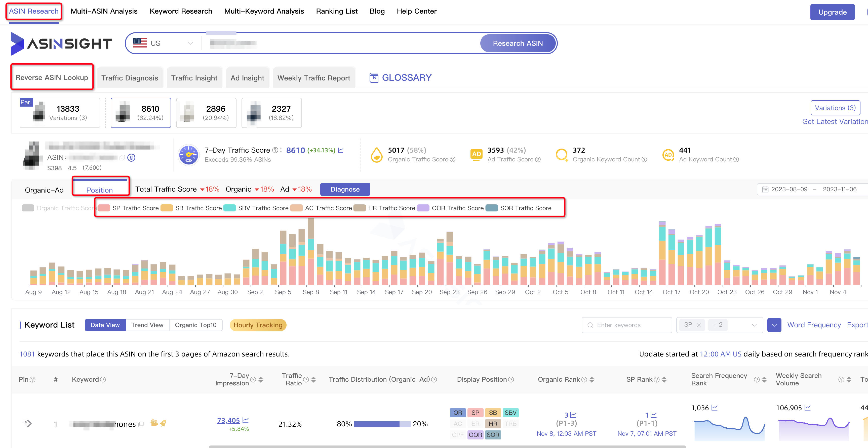Sort by Organic Rank column
Viewport: 868px width, 448px height.
tap(592, 379)
